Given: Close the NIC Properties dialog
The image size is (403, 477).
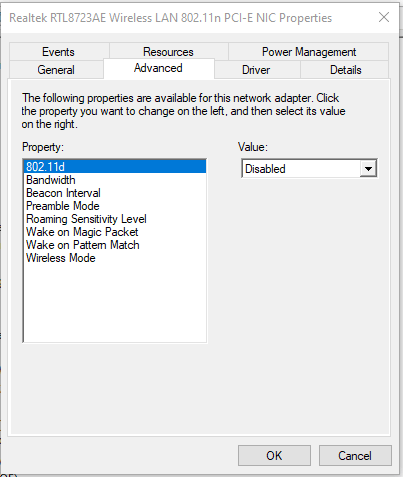Looking at the screenshot, I should point(384,17).
